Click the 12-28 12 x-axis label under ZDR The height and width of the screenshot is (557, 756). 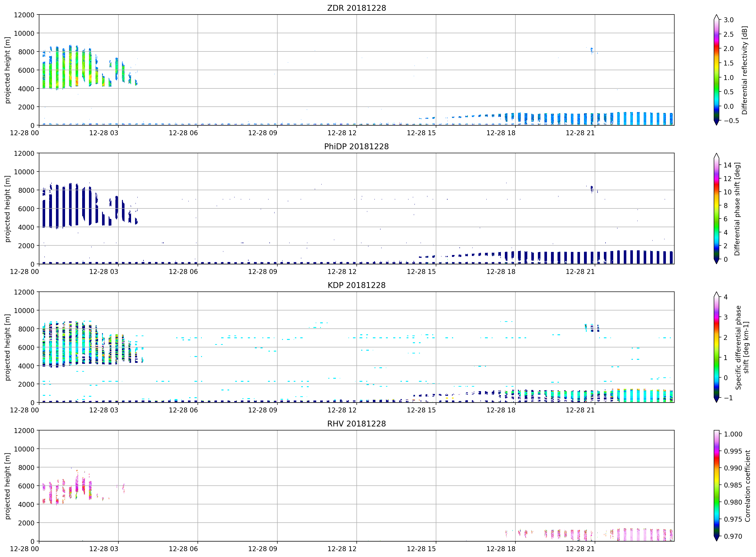pyautogui.click(x=342, y=133)
